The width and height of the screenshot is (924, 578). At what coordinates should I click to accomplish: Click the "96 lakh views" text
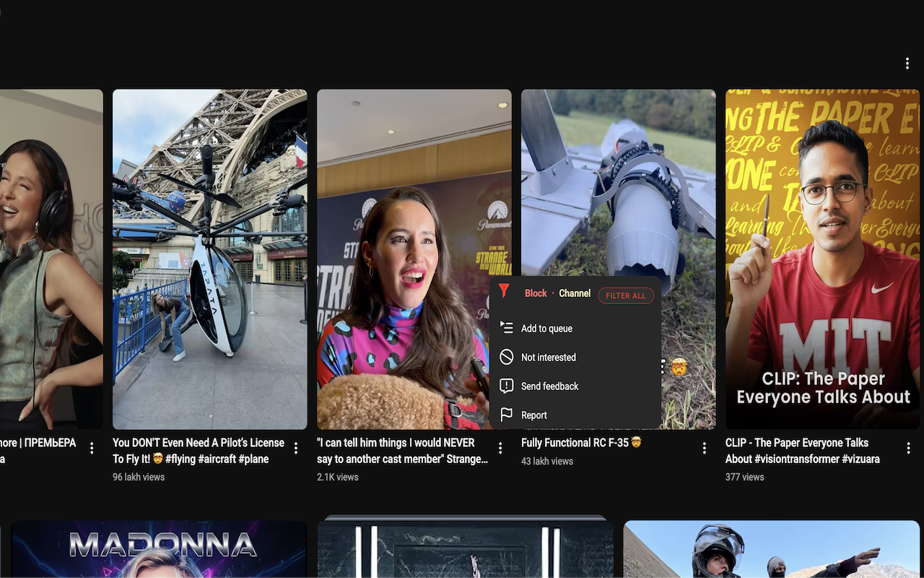point(139,477)
